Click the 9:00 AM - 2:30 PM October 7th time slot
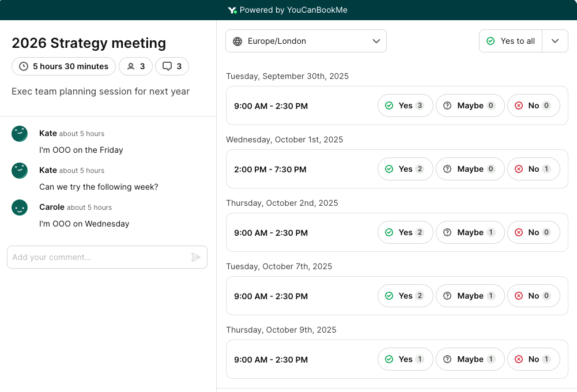Image resolution: width=577 pixels, height=392 pixels. (271, 296)
